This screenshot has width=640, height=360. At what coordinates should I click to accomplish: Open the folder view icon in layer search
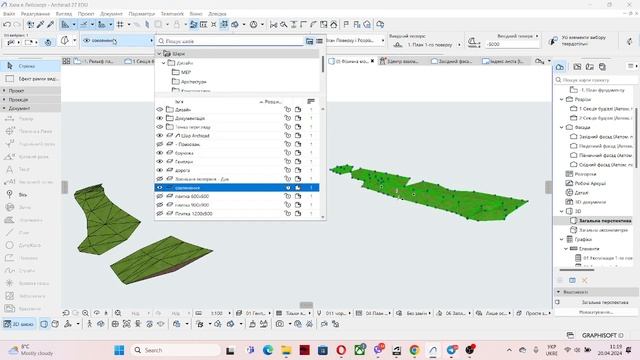(x=309, y=41)
